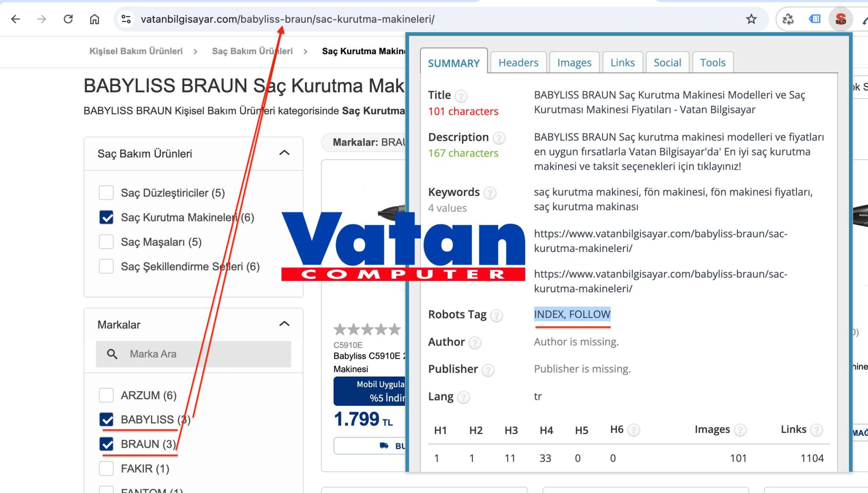Click the site info icon in address bar
The image size is (868, 493).
click(126, 19)
